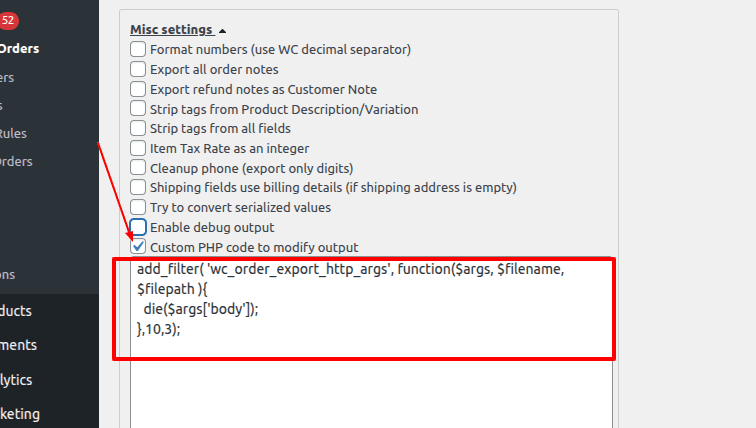Viewport: 756px width, 428px height.
Task: Toggle Enable debug output checkbox
Action: coord(138,227)
